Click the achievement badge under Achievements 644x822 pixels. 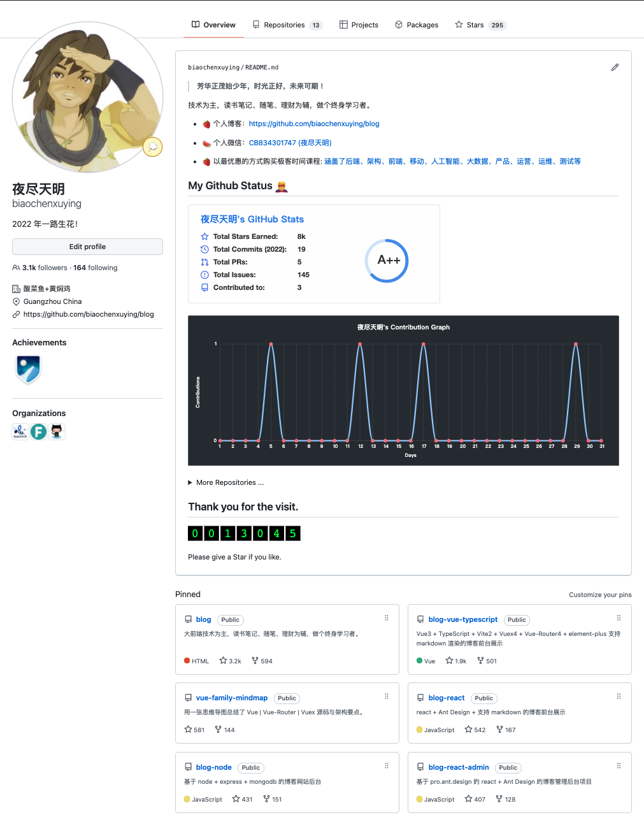click(x=28, y=370)
